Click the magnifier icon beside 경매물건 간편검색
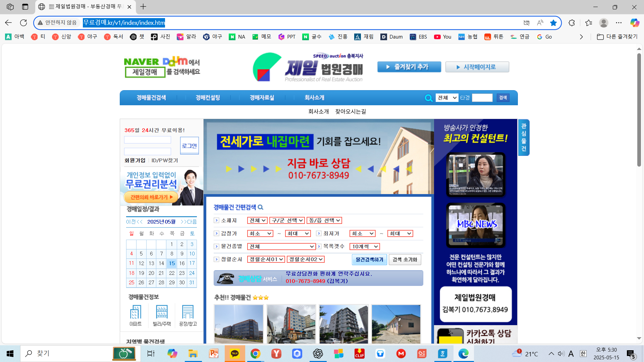 (261, 207)
